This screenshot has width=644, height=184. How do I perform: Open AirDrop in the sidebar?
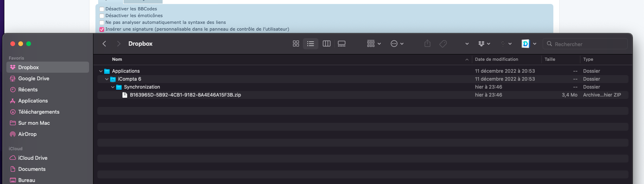(x=48, y=134)
